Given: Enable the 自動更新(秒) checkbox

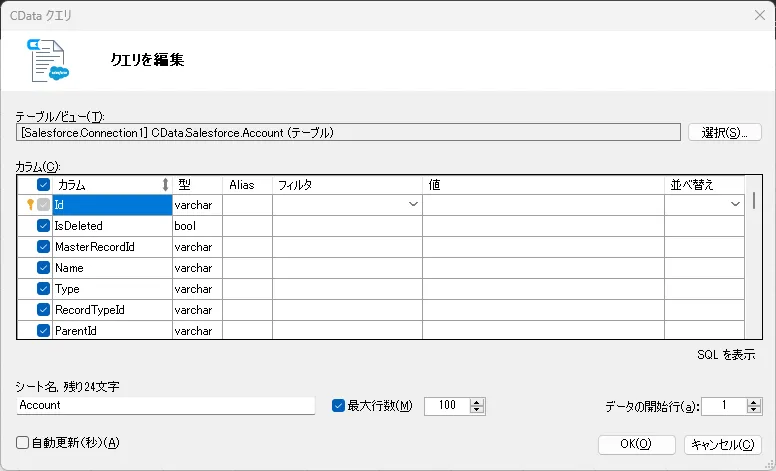Looking at the screenshot, I should coord(23,443).
